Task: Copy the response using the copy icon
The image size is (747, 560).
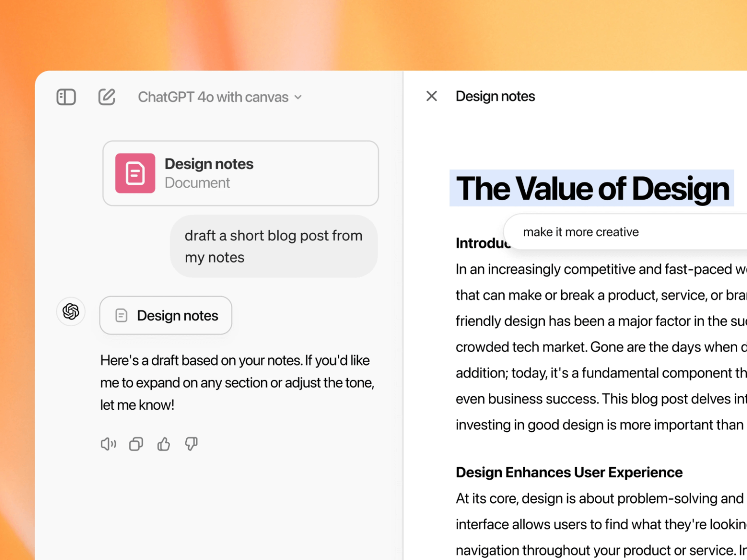Action: pos(136,444)
